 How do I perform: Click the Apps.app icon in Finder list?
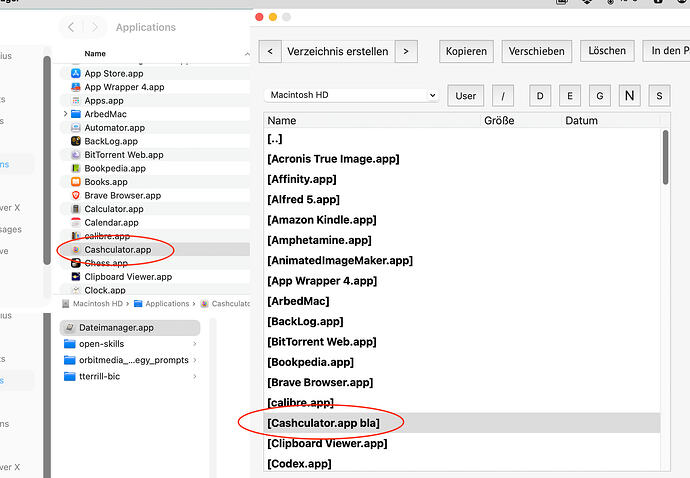76,101
